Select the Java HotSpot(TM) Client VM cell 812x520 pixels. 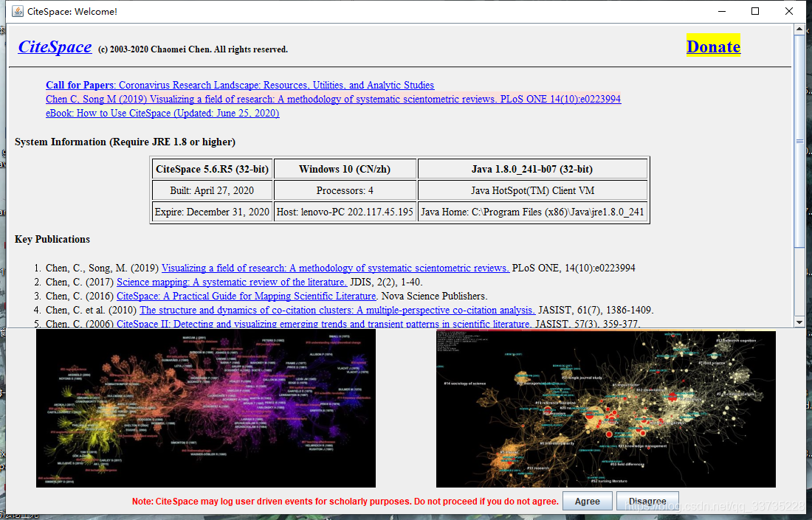pos(532,190)
